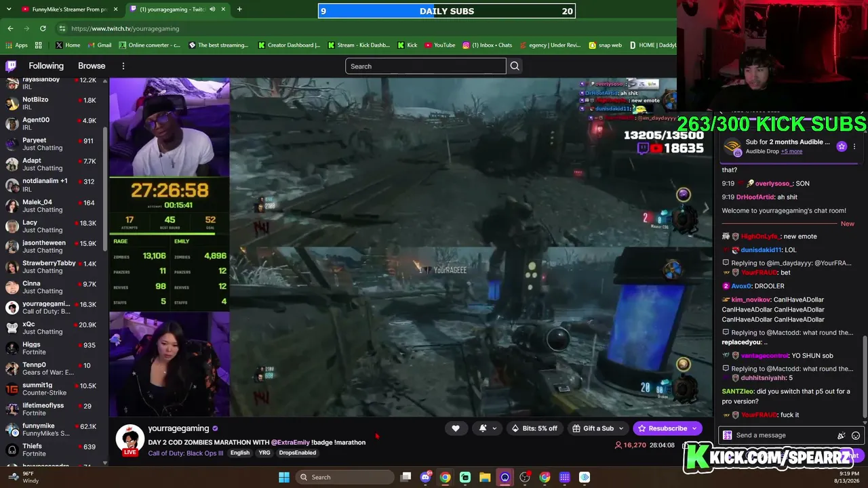
Task: Click @ExtraEmily mention in title
Action: point(290,443)
